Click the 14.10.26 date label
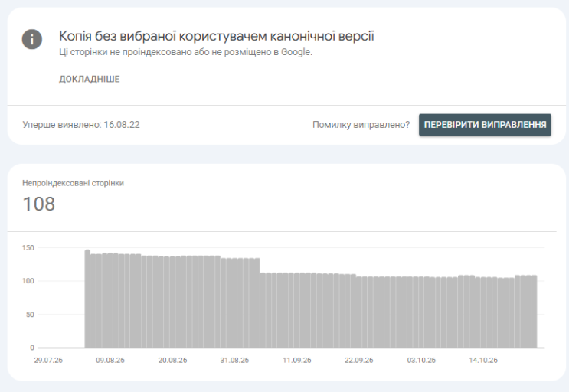Screen dimensions: 569x392 (483, 361)
